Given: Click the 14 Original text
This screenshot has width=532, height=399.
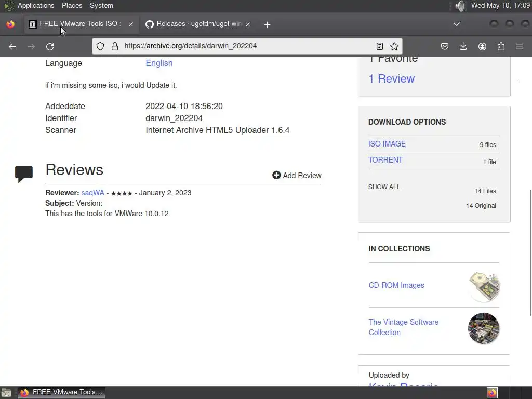Looking at the screenshot, I should click(481, 206).
